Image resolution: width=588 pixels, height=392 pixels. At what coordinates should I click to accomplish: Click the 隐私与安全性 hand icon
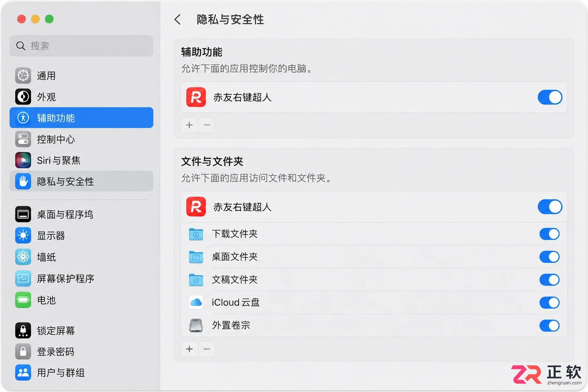pos(23,181)
